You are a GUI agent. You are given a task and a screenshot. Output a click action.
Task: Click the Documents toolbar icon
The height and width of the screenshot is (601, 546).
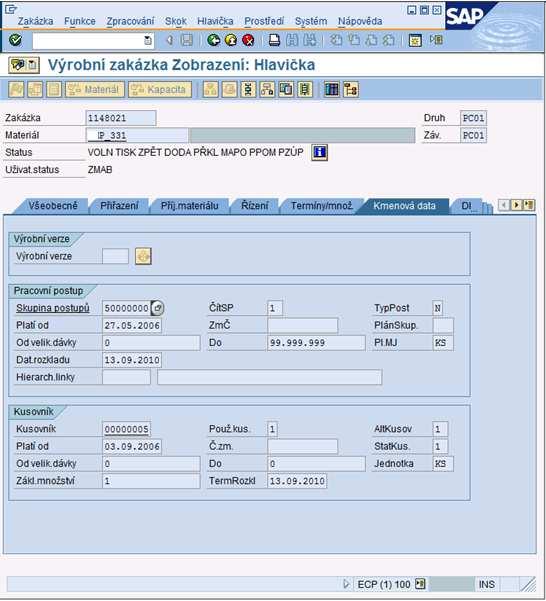[x=286, y=89]
